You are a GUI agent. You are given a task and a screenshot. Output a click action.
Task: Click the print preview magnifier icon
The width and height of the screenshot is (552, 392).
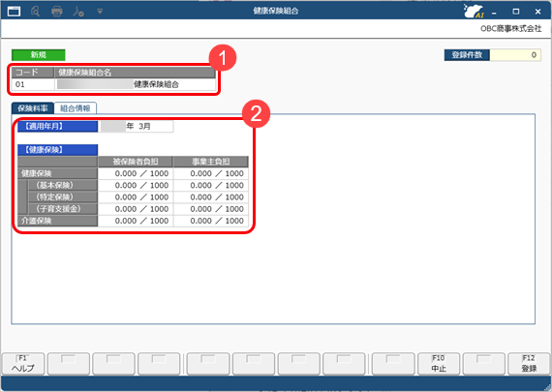click(x=35, y=12)
